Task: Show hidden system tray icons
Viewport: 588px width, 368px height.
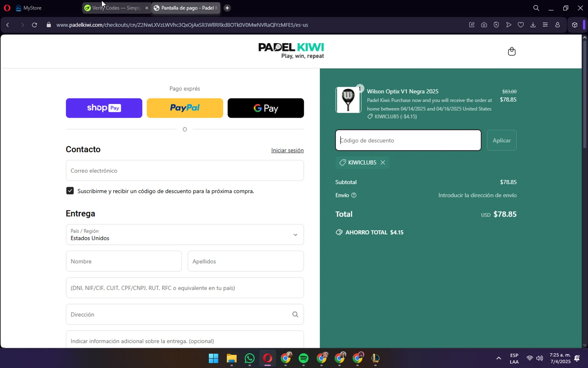Action: point(499,358)
